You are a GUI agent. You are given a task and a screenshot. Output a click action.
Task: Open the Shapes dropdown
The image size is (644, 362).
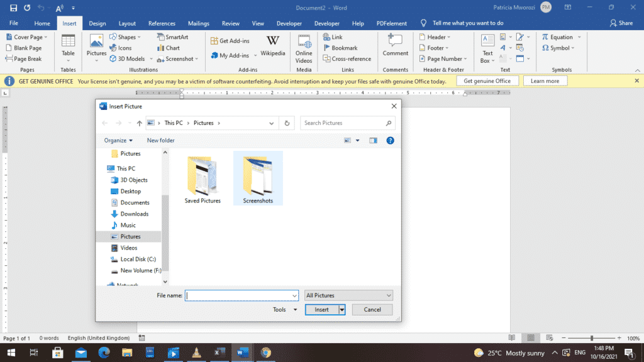(x=125, y=36)
